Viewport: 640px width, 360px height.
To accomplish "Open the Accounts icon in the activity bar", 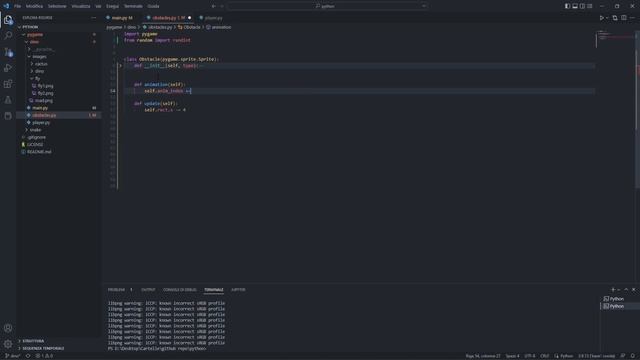I will point(8,328).
